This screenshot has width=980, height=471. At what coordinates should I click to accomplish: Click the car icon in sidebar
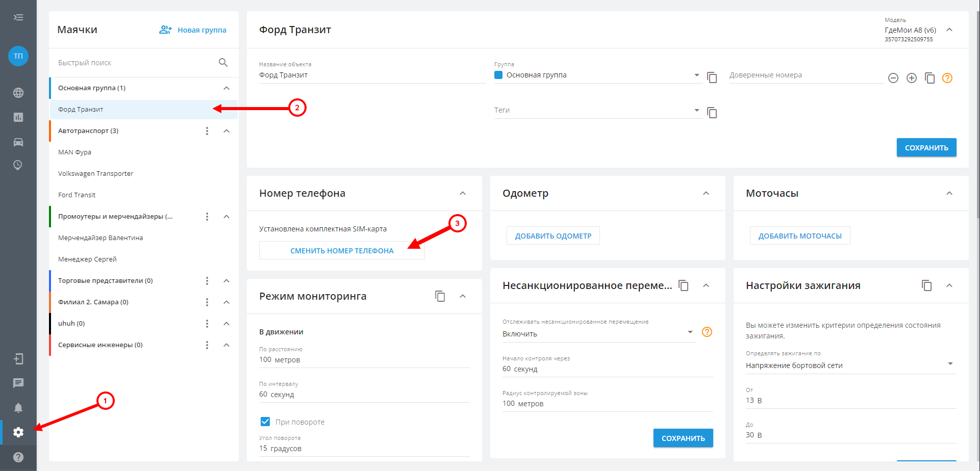18,142
